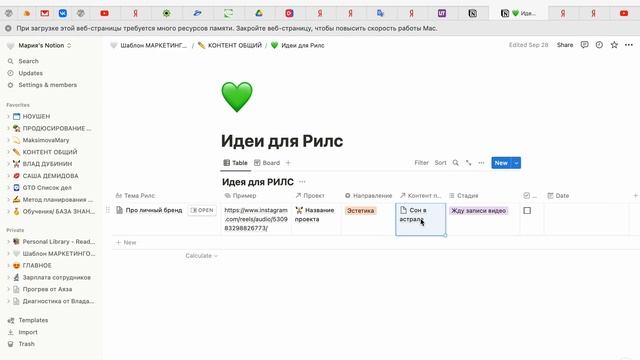Dismiss the memory warning banner

click(8, 29)
